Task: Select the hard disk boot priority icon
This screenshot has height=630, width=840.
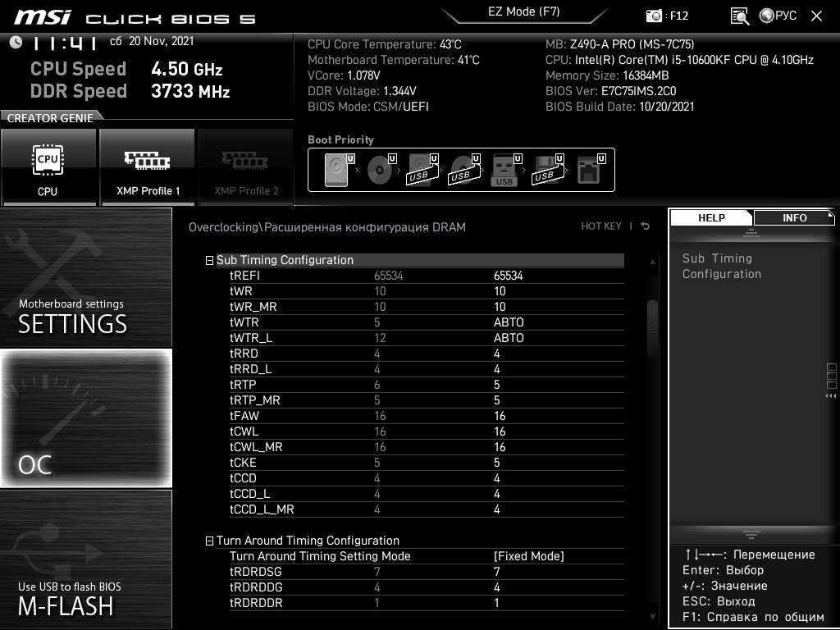Action: click(339, 170)
